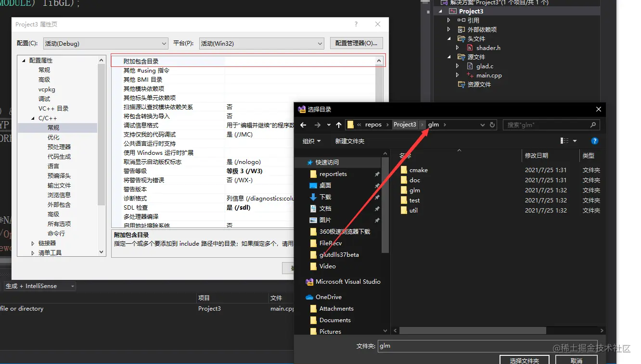This screenshot has width=641, height=364.
Task: Click help question mark in property page title
Action: click(x=356, y=25)
